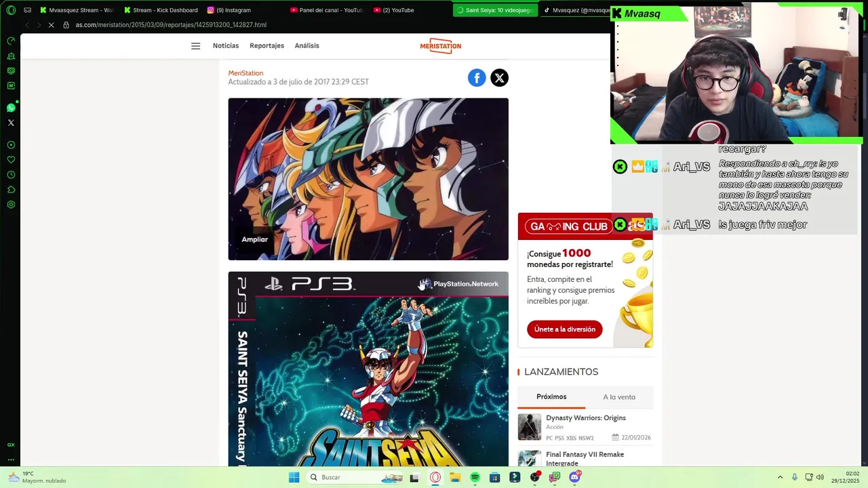Switch to the Instagram tab
The height and width of the screenshot is (488, 868).
click(x=244, y=10)
